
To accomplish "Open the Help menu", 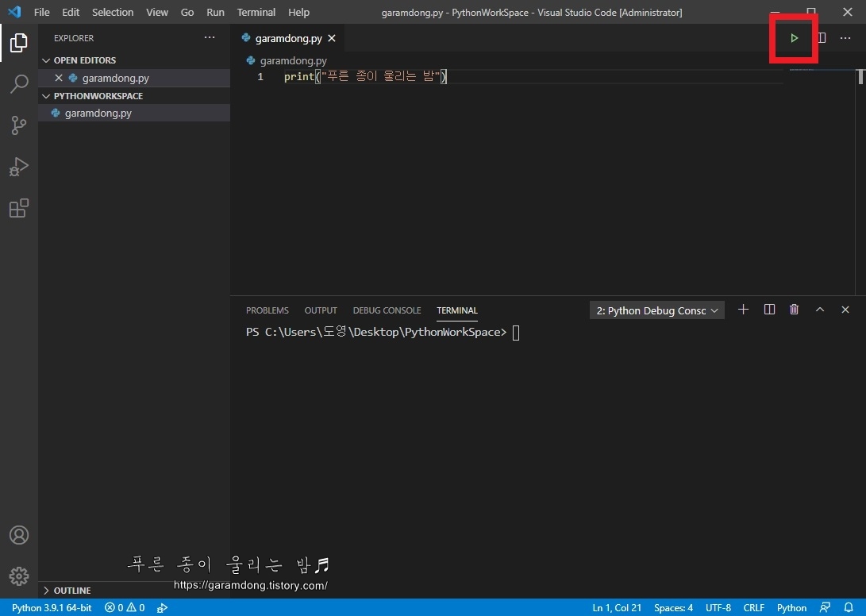I will (x=298, y=12).
